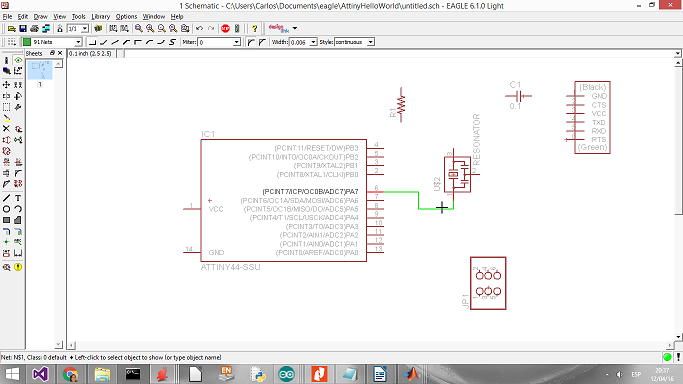683x384 pixels.
Task: Select the Rotate tool
Action: coord(18,96)
